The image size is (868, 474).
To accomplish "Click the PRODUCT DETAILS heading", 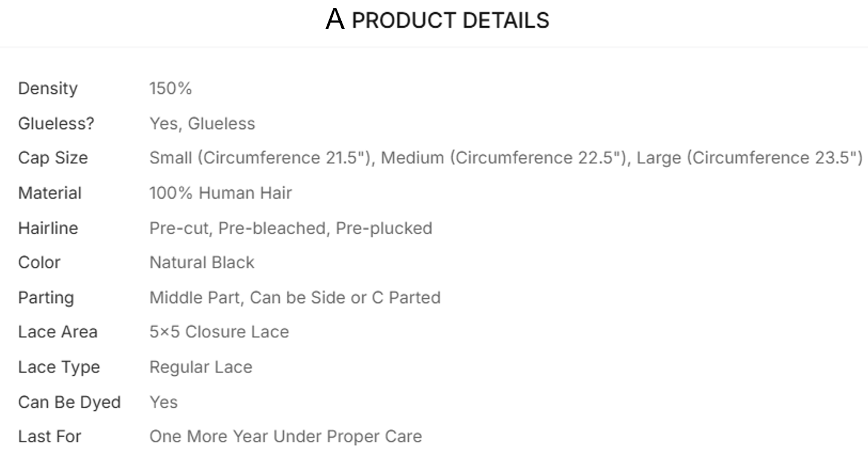I will [450, 20].
